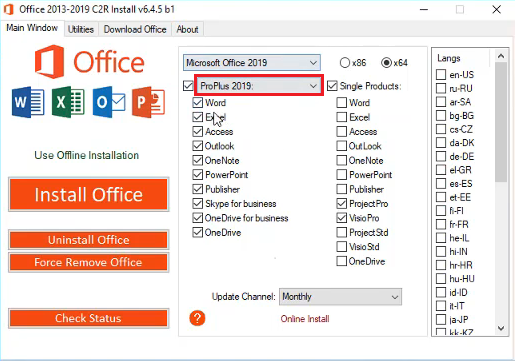
Task: Check Word under Single Products
Action: tap(341, 103)
